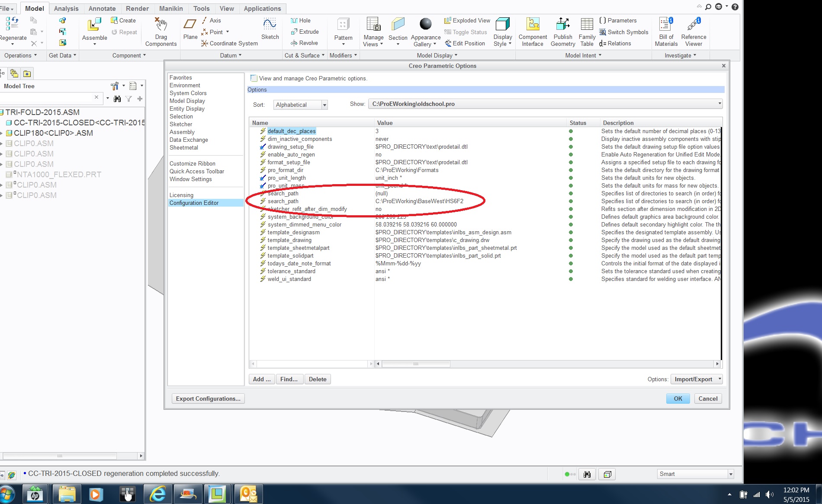Confirm options with OK
Screen dimensions: 822x504
(x=678, y=399)
